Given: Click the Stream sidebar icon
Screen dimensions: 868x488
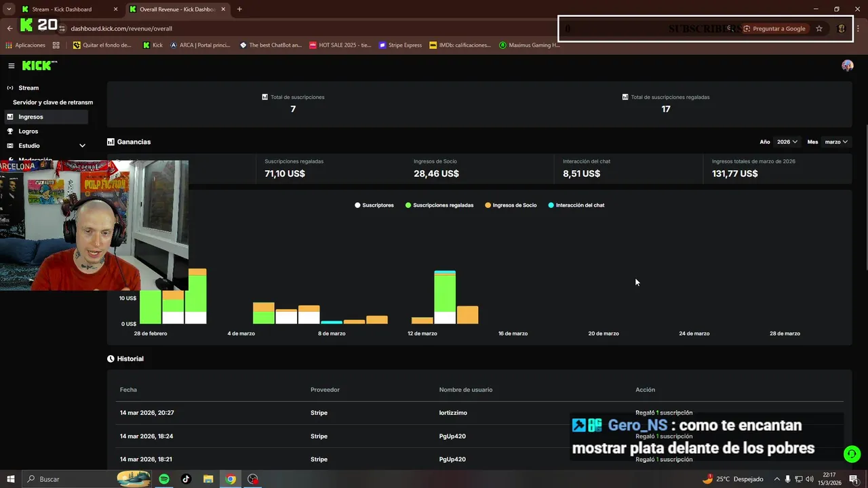Looking at the screenshot, I should [x=10, y=88].
